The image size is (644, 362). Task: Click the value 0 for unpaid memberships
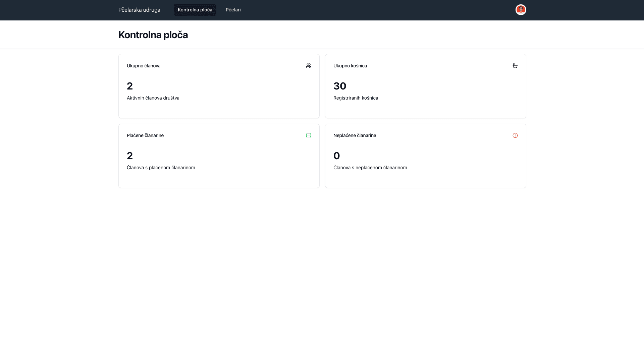337,156
